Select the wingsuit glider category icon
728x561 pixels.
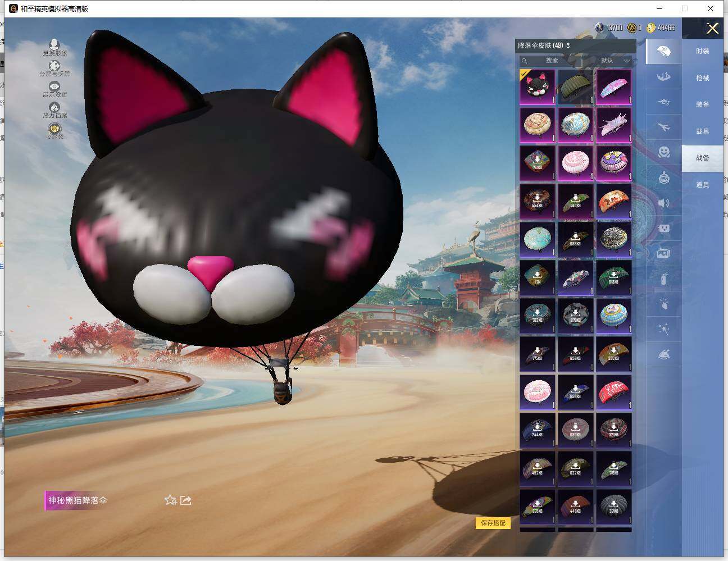tap(663, 76)
